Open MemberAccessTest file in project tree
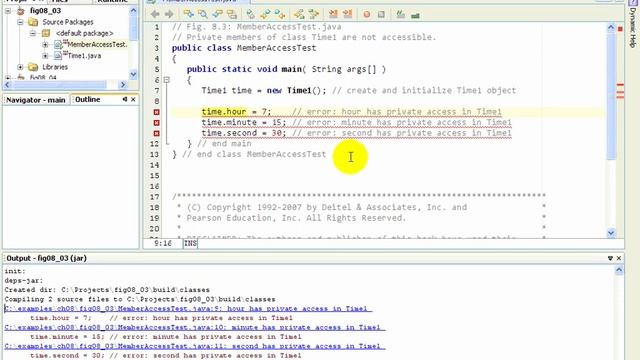This screenshot has width=640, height=360. point(97,44)
